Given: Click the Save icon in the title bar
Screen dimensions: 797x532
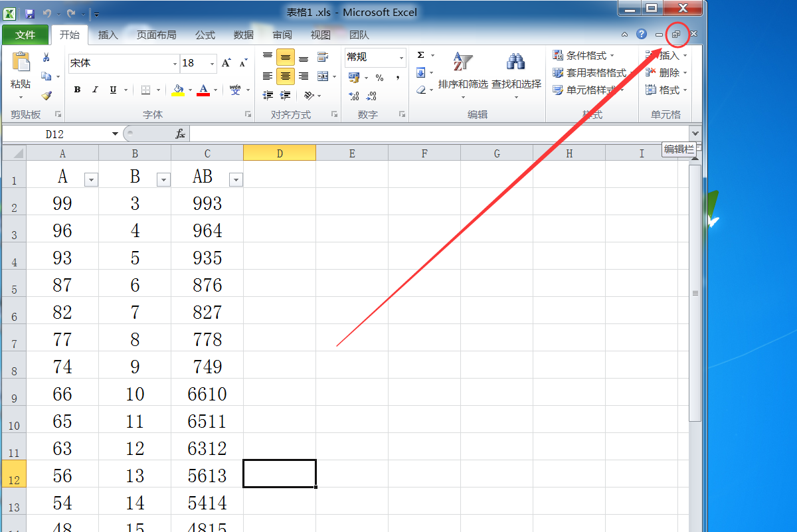Looking at the screenshot, I should point(30,13).
